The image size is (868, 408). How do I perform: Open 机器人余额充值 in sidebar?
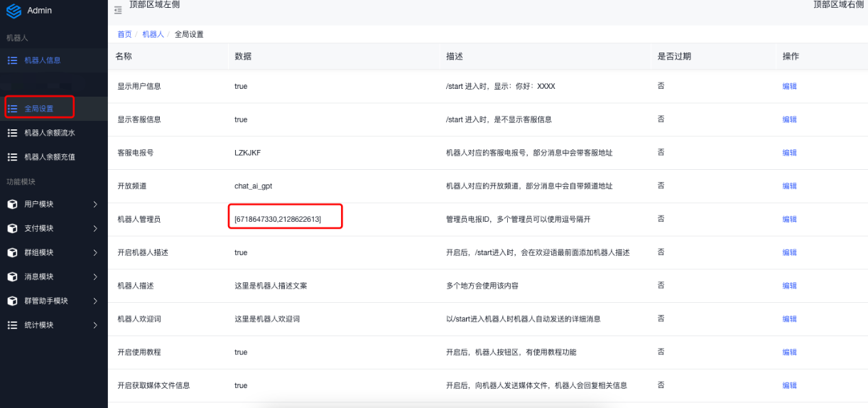pyautogui.click(x=50, y=157)
